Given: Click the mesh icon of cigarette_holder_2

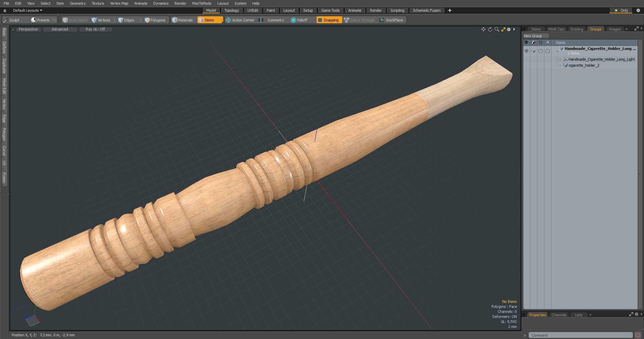Looking at the screenshot, I should point(566,65).
